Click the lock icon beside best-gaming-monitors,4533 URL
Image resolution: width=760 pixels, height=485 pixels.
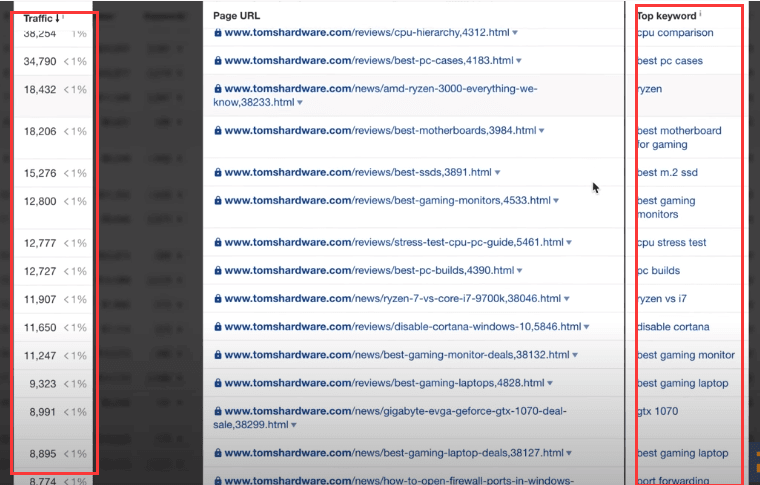click(x=218, y=200)
